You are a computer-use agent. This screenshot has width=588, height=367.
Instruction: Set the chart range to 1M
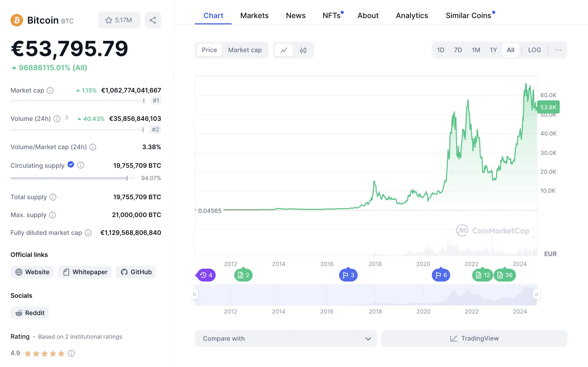(476, 50)
